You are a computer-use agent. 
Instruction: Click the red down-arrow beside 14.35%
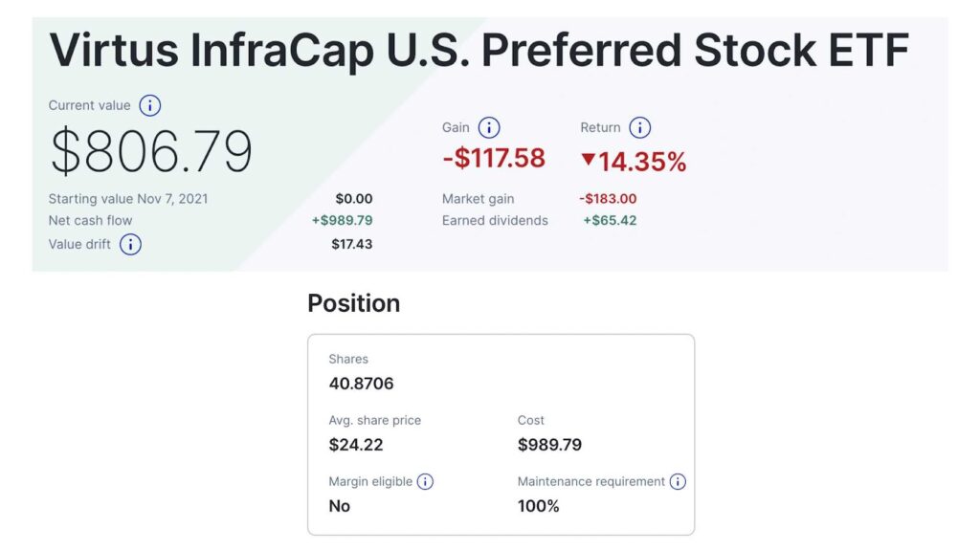588,161
